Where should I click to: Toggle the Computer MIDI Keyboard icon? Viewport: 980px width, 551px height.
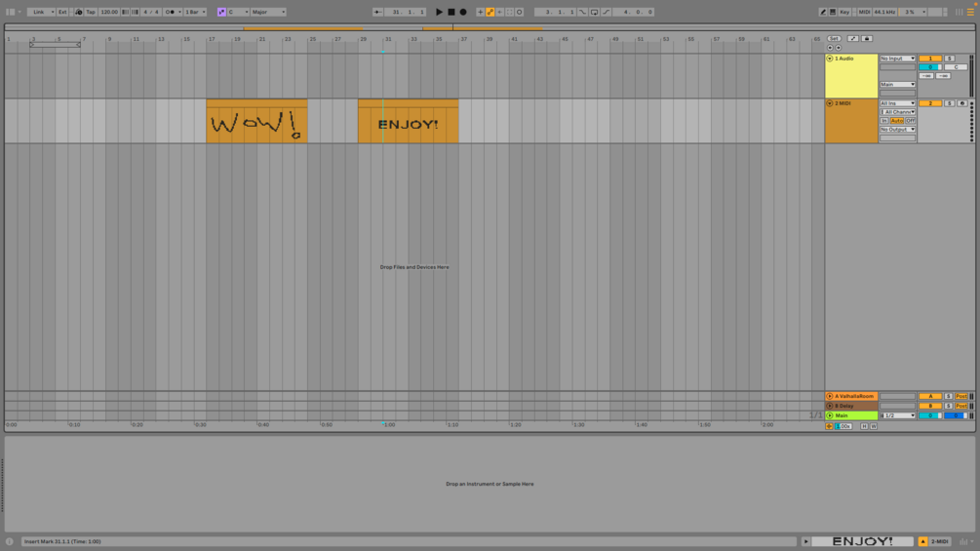[x=833, y=12]
